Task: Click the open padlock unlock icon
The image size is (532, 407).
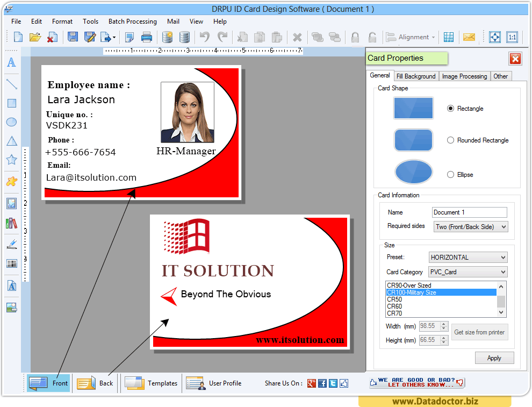Action: click(372, 37)
